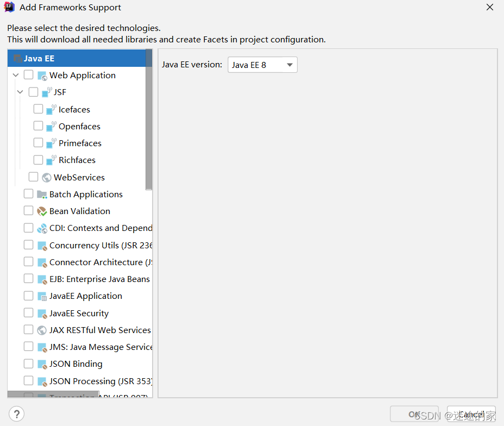Select the JavaEE Security label

pyautogui.click(x=79, y=313)
